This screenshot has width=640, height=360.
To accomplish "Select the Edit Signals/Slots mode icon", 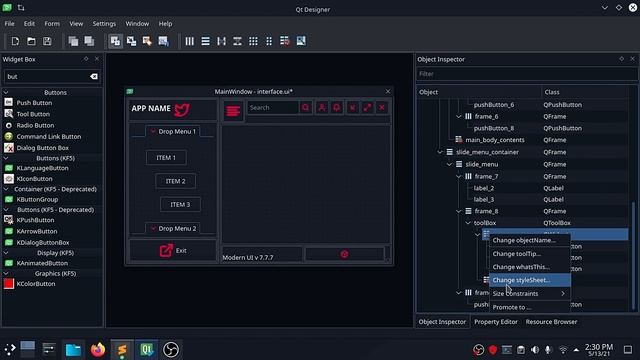I will pos(131,41).
